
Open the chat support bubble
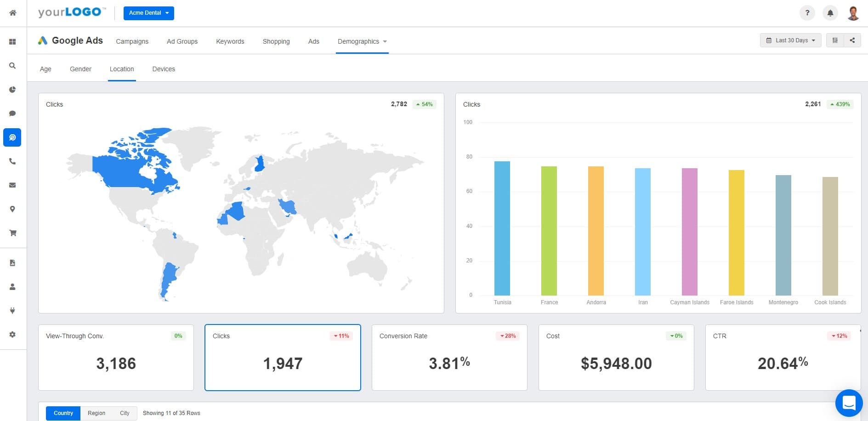[x=849, y=403]
